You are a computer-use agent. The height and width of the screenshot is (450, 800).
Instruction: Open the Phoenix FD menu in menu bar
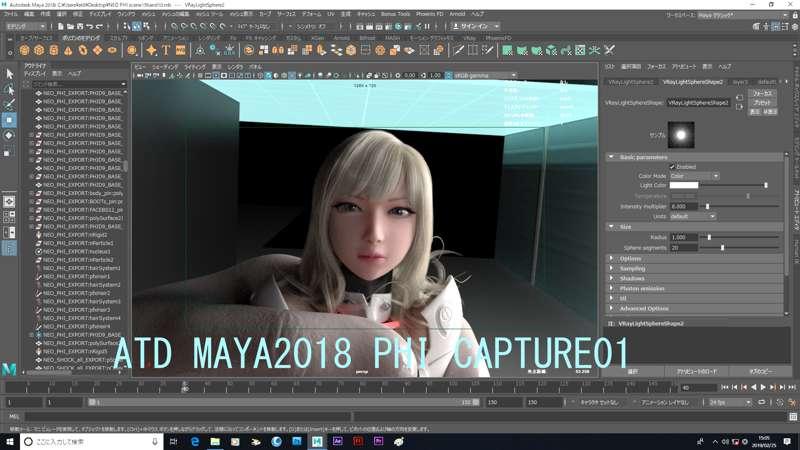pos(430,14)
